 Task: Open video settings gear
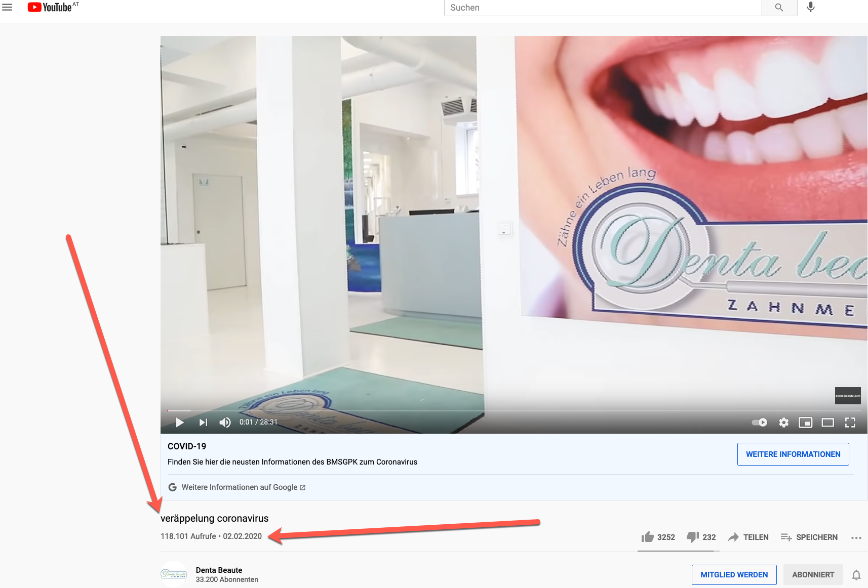(x=783, y=423)
